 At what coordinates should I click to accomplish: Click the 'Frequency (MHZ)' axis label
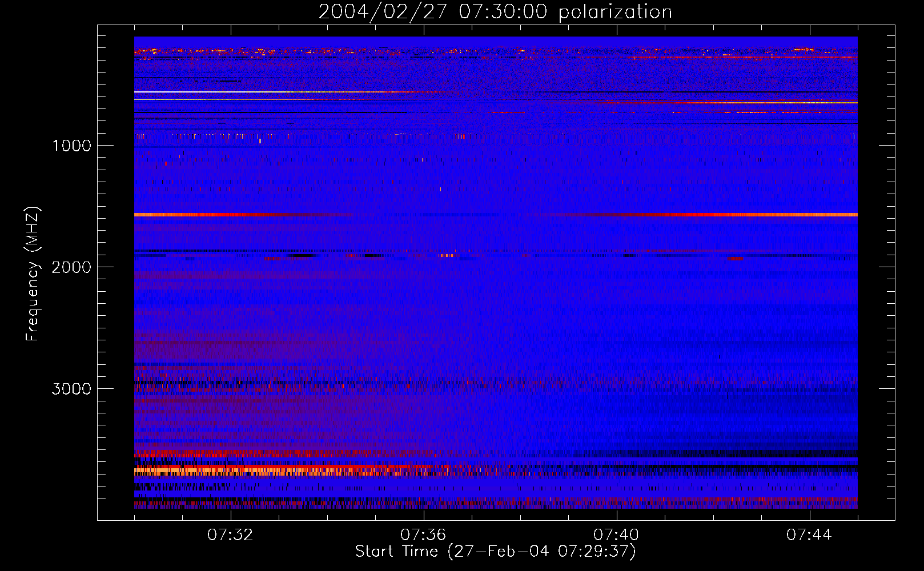[33, 274]
